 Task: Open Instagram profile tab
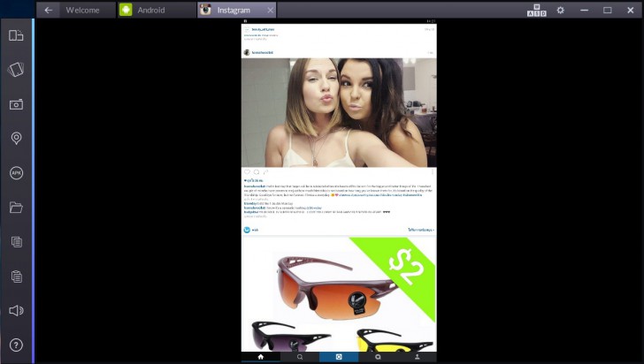point(417,357)
